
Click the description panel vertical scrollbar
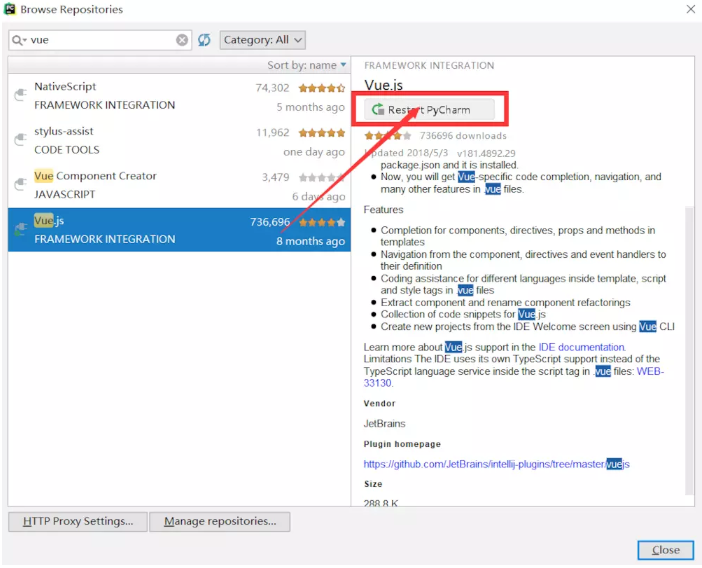[689, 349]
